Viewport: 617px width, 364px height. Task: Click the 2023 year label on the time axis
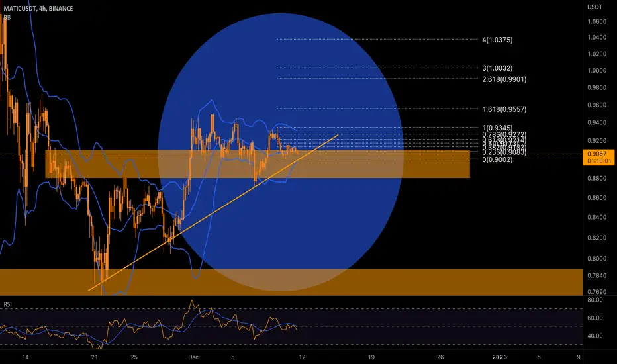pos(500,357)
